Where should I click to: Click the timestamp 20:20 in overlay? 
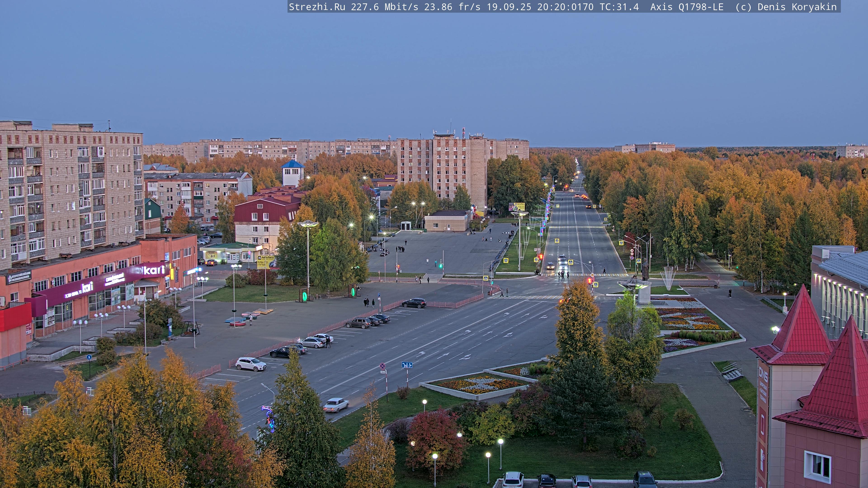click(x=551, y=7)
